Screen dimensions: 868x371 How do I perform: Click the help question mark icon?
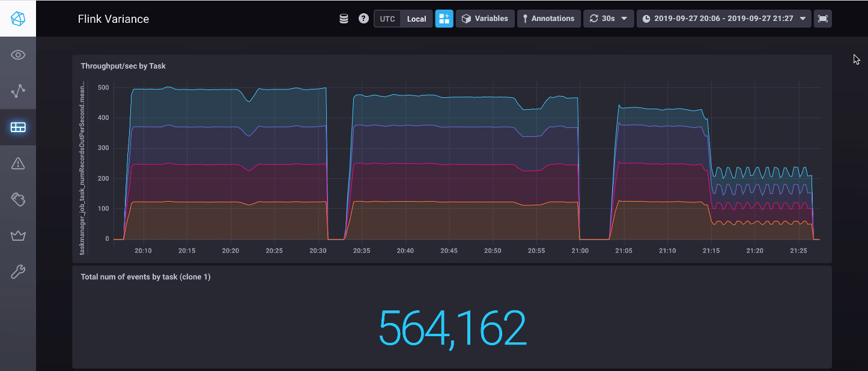[x=363, y=19]
